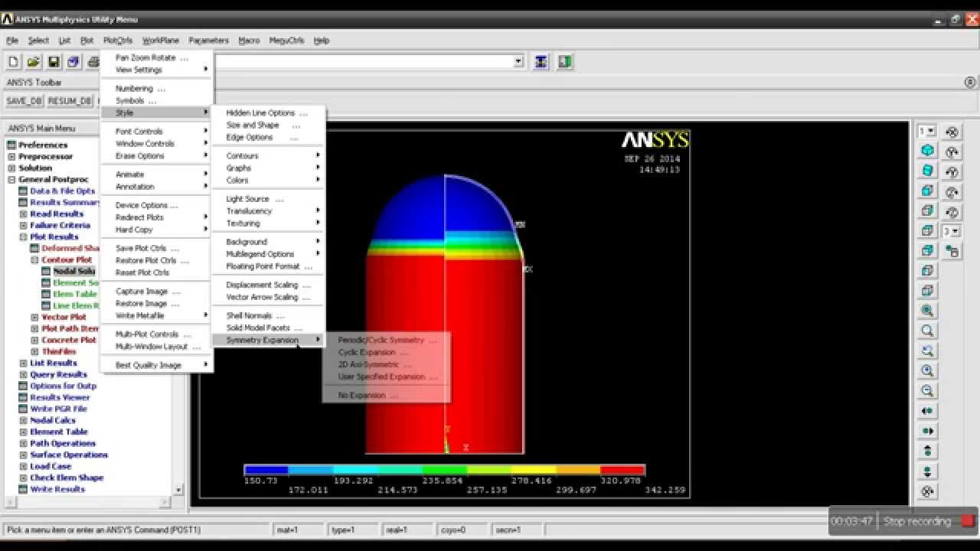The height and width of the screenshot is (551, 980).
Task: Open Results Viewer in Main Menu
Action: pyautogui.click(x=60, y=397)
